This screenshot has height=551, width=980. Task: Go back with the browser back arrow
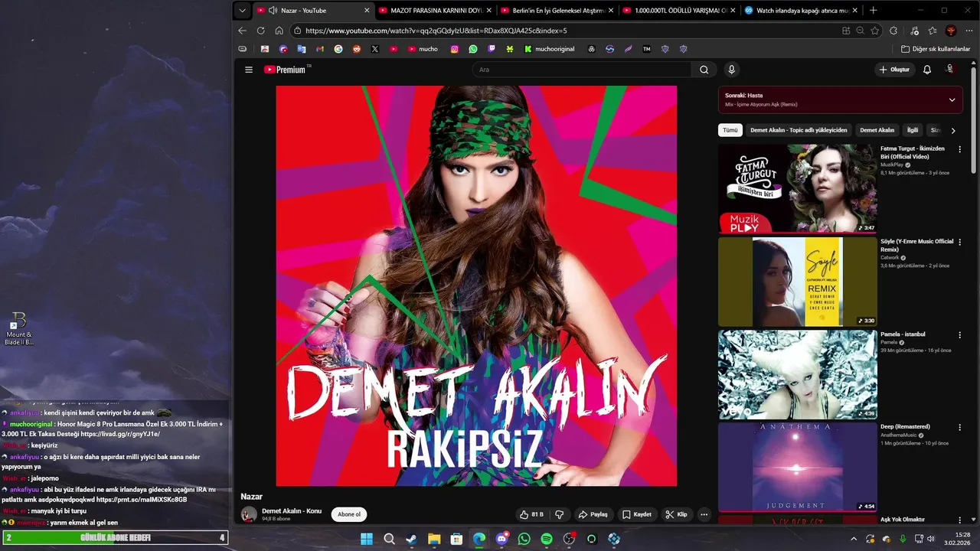pos(242,31)
